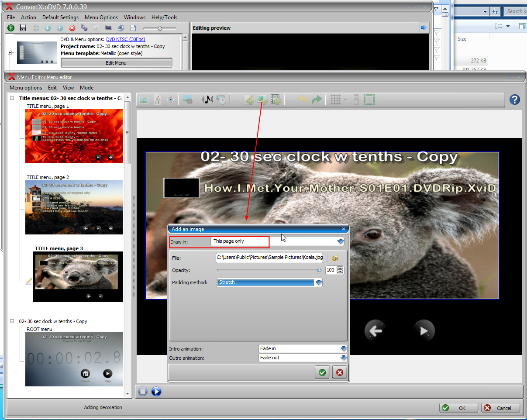Image resolution: width=527 pixels, height=420 pixels.
Task: Click the add image icon with green plus
Action: 262,100
